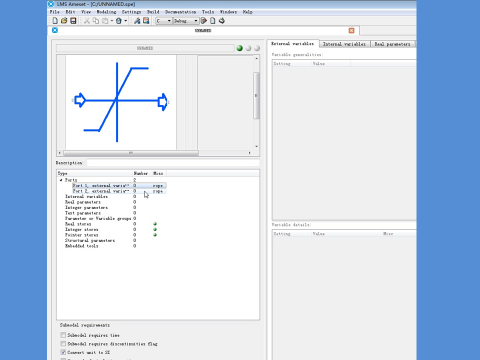Click the Description input field

173,163
